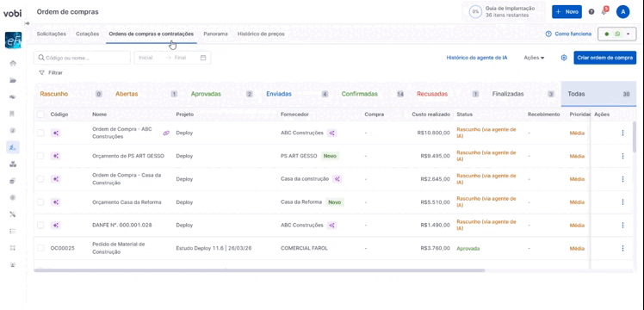Screen dimensions: 644x310
Task: Click the help question mark icon in header
Action: (591, 12)
